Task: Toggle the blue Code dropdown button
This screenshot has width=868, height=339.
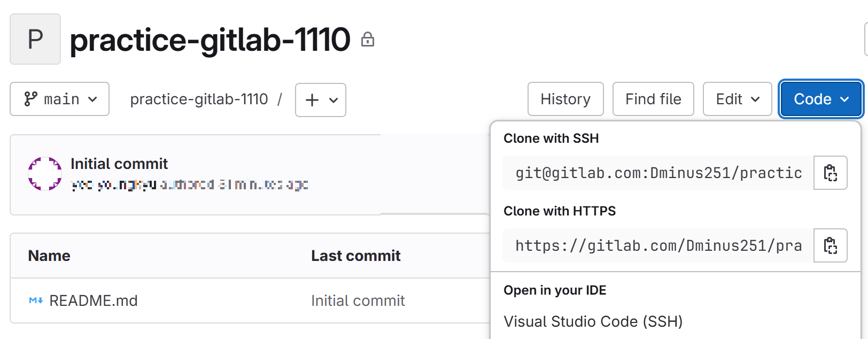Action: [820, 99]
